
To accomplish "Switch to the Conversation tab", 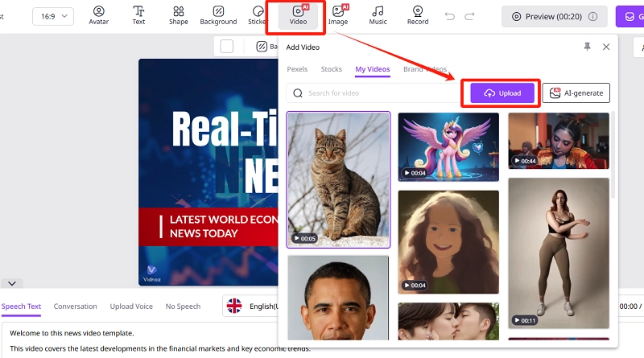I will (x=75, y=307).
